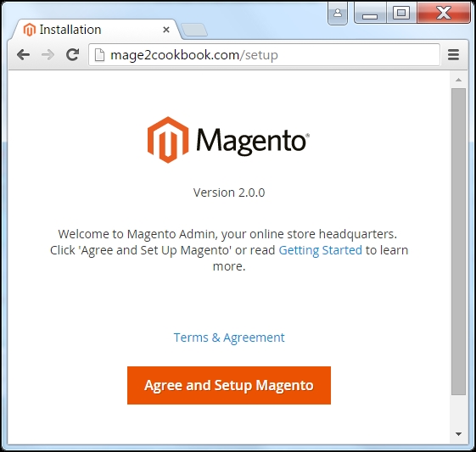Click the Magento logo on the page
This screenshot has height=452, width=476.
[228, 140]
